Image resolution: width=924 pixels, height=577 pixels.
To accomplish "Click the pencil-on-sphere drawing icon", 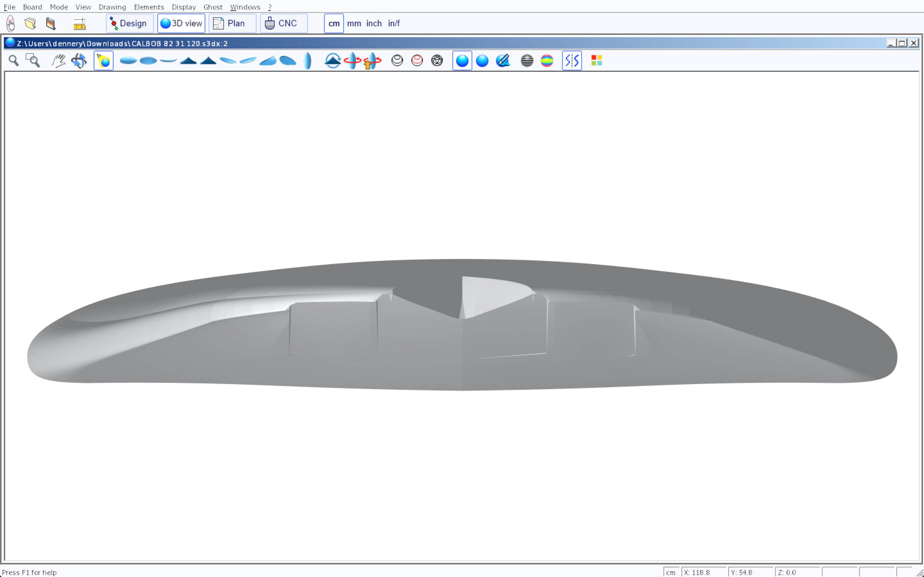I will point(503,61).
